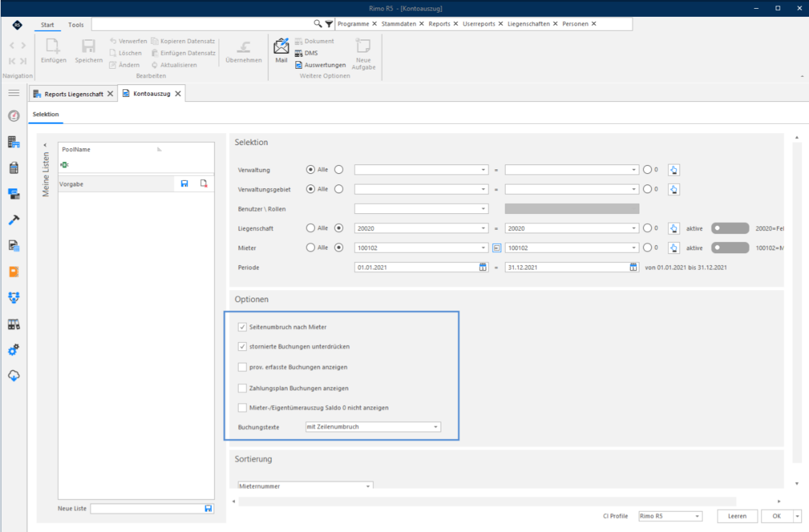
Task: Open Auswertungen in Weitere Optionen
Action: point(320,64)
